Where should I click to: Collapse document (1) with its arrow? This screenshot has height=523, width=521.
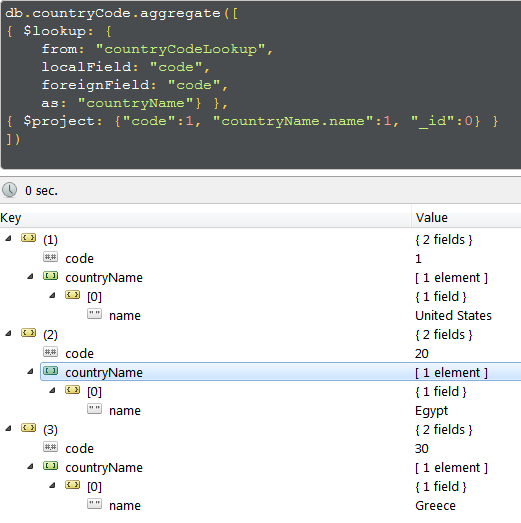(x=8, y=238)
